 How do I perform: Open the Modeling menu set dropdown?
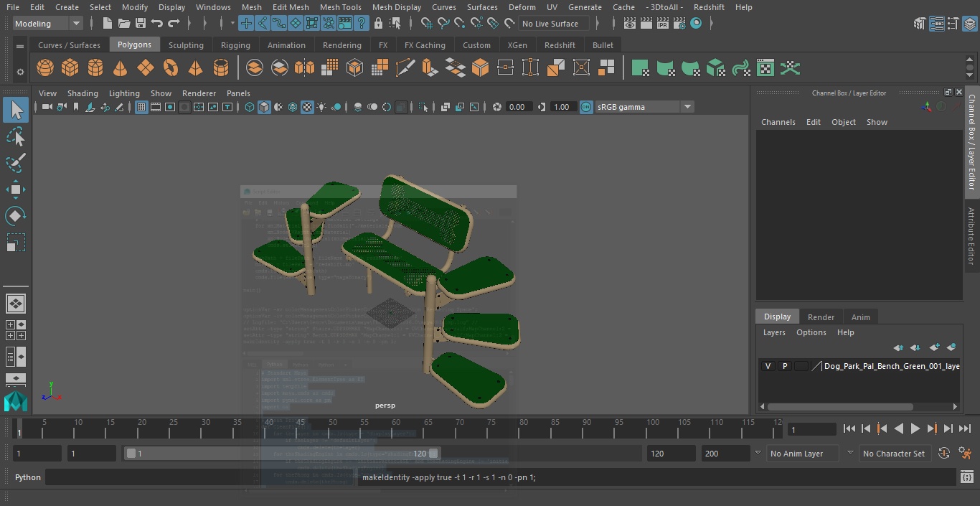point(48,24)
